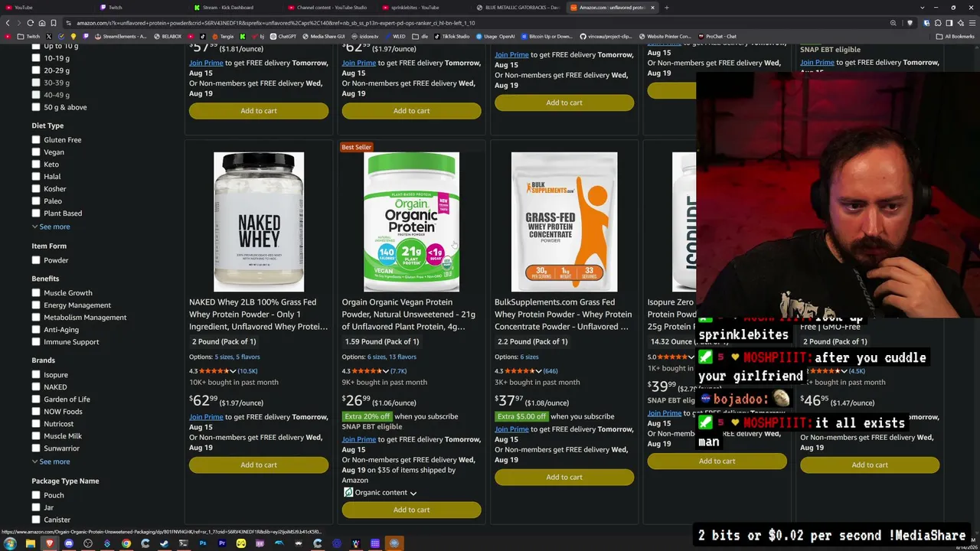This screenshot has height=551, width=980.
Task: Check the Vegan diet filter
Action: [36, 152]
